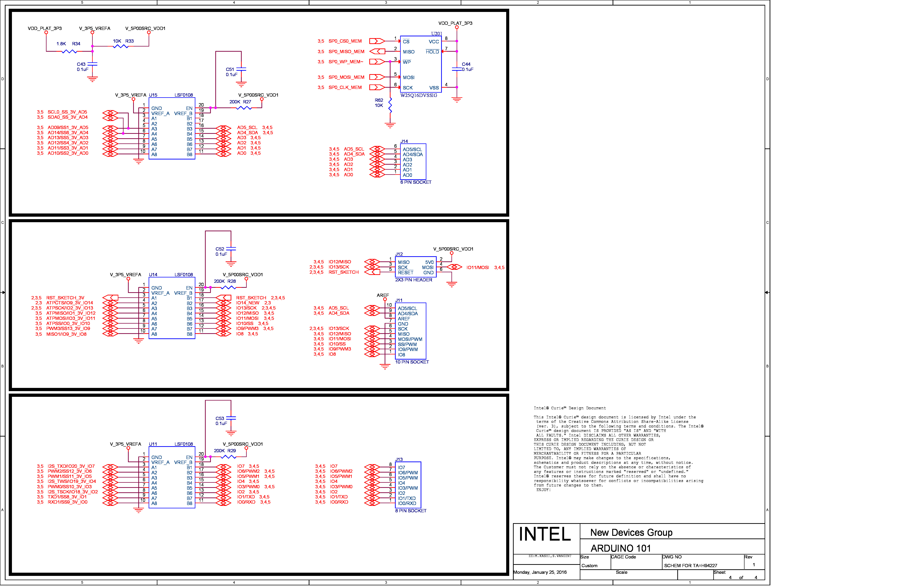Image resolution: width=909 pixels, height=588 pixels.
Task: Click the R27 200K resistor label
Action: [241, 102]
